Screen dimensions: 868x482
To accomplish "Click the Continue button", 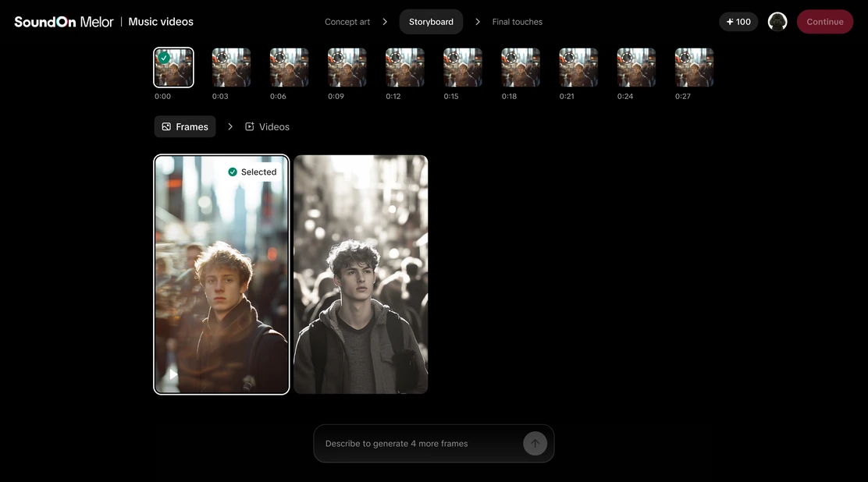I will pyautogui.click(x=825, y=22).
